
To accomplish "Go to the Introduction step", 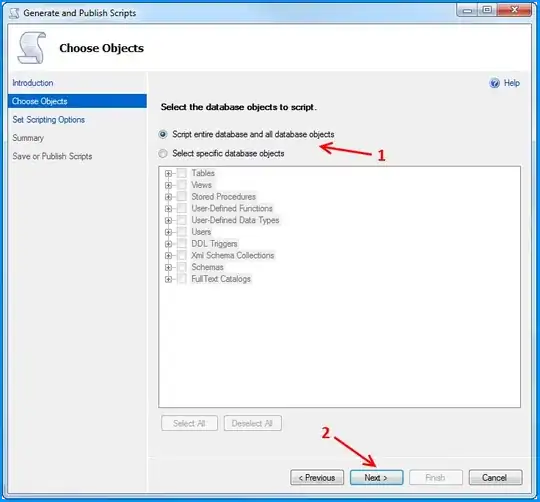I will [33, 83].
